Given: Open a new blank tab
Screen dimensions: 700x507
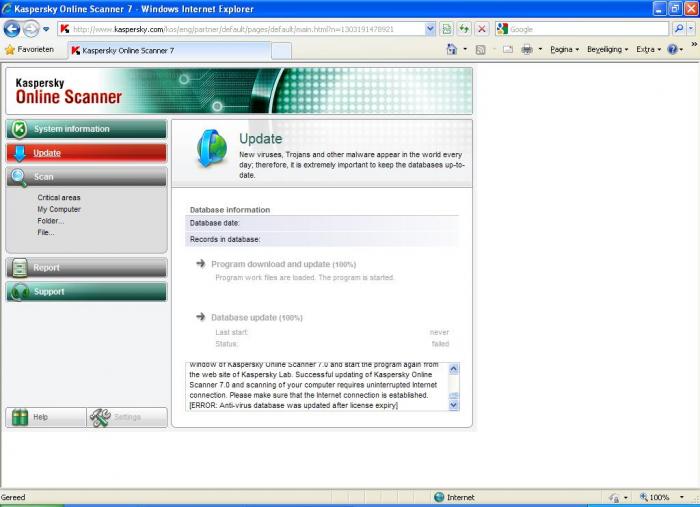Looking at the screenshot, I should pos(281,51).
